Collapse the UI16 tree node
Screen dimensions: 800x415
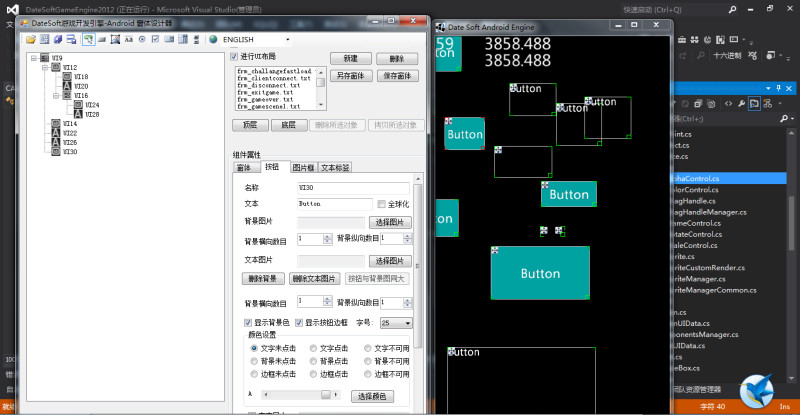pyautogui.click(x=57, y=95)
